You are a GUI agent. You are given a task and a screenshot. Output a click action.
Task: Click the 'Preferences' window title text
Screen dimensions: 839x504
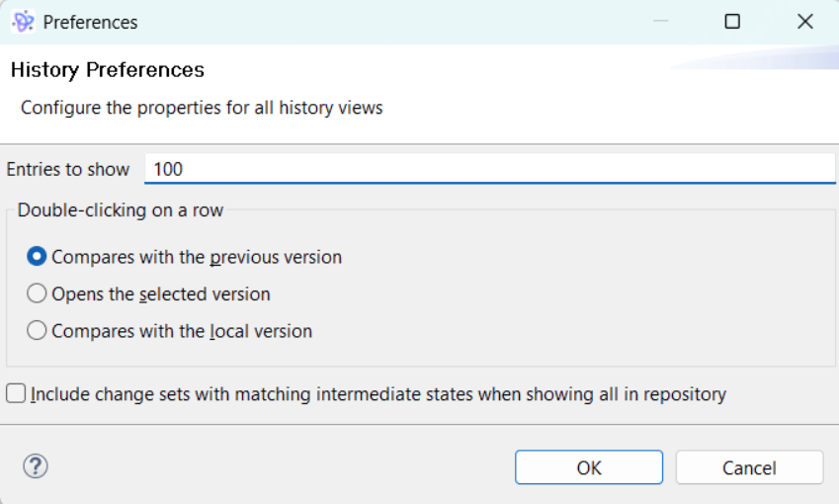91,22
